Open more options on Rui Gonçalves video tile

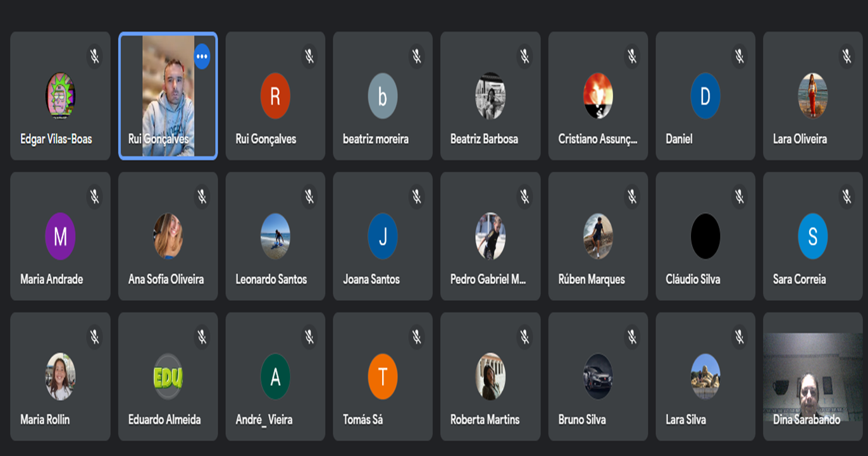tap(202, 56)
